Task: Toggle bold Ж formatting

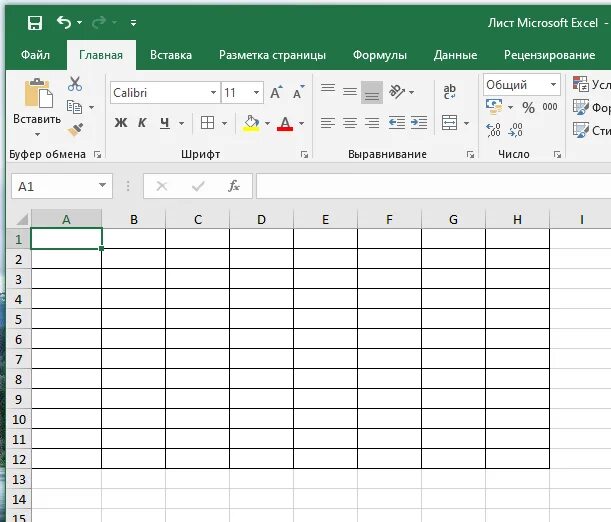Action: 121,123
